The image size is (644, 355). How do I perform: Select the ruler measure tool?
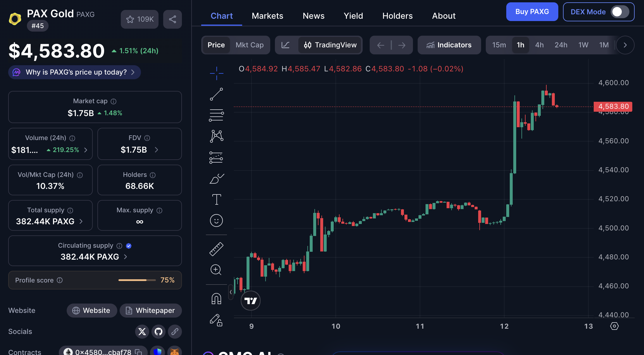[216, 249]
